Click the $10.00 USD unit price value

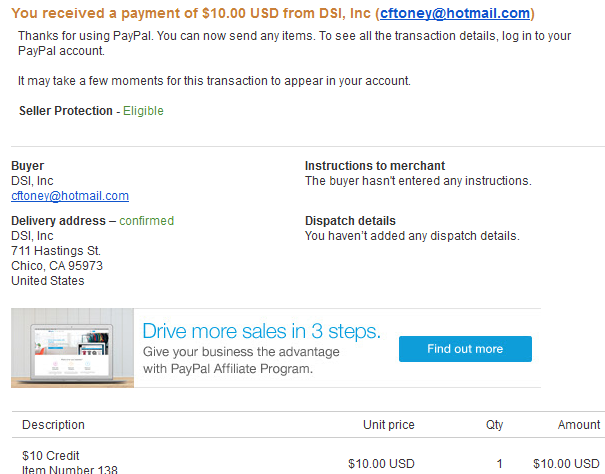pos(381,464)
